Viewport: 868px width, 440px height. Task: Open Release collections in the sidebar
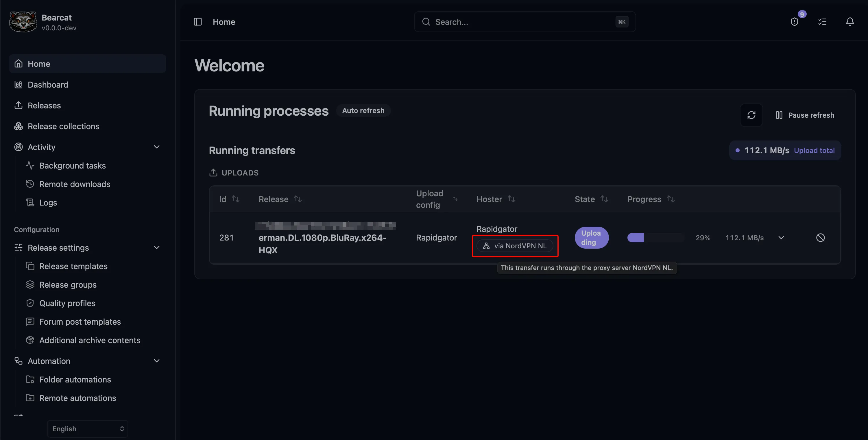click(x=88, y=126)
